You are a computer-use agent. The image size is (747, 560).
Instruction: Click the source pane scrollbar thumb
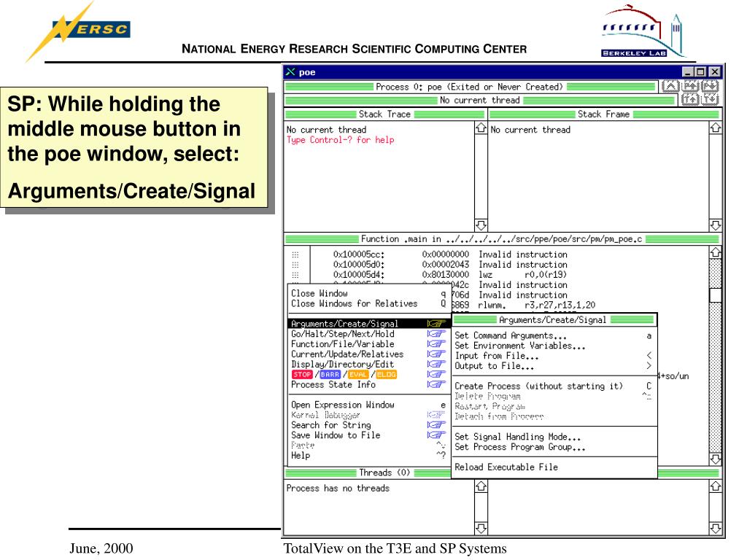(x=715, y=295)
